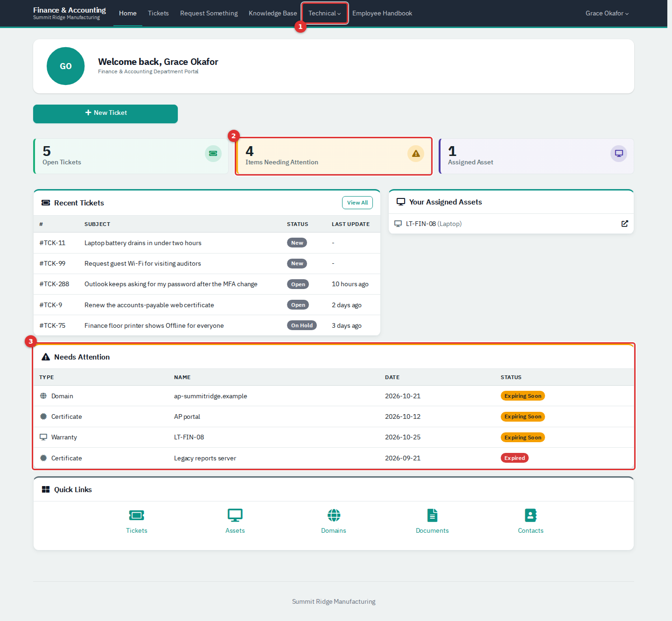Click the LAST UPDATE column header
This screenshot has width=672, height=621.
click(350, 224)
